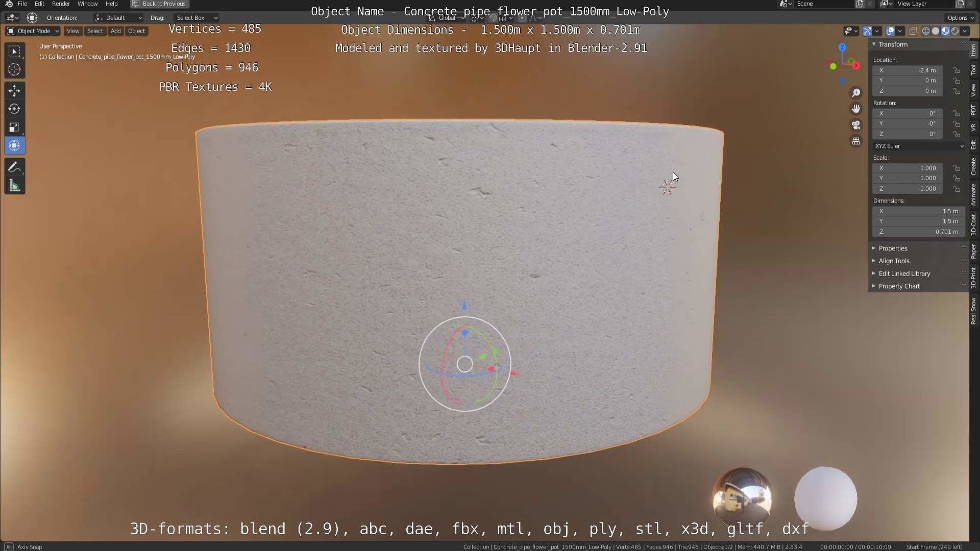Toggle viewport gizmos display
Screen dimensions: 980x551
coord(867,31)
